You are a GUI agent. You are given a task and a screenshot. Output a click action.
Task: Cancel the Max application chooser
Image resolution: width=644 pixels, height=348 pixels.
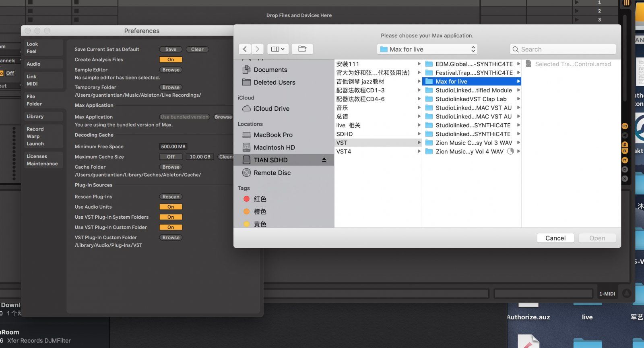(555, 238)
